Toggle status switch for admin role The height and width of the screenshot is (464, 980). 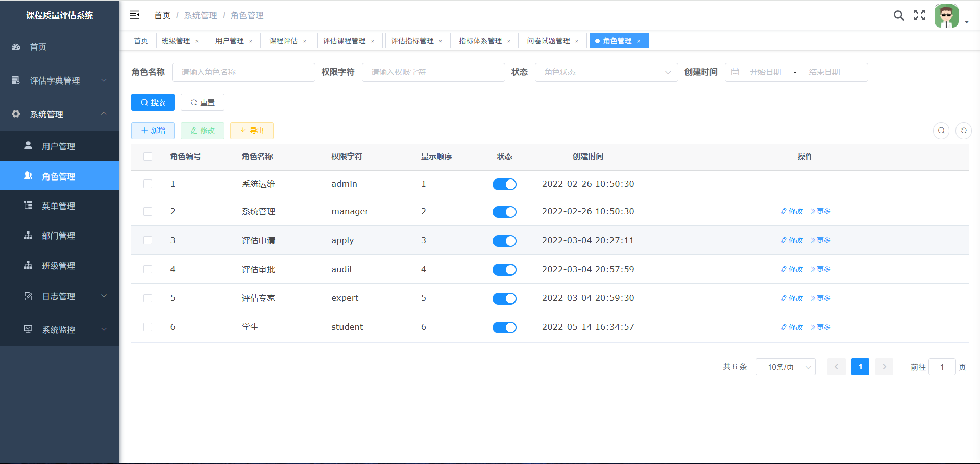(504, 184)
